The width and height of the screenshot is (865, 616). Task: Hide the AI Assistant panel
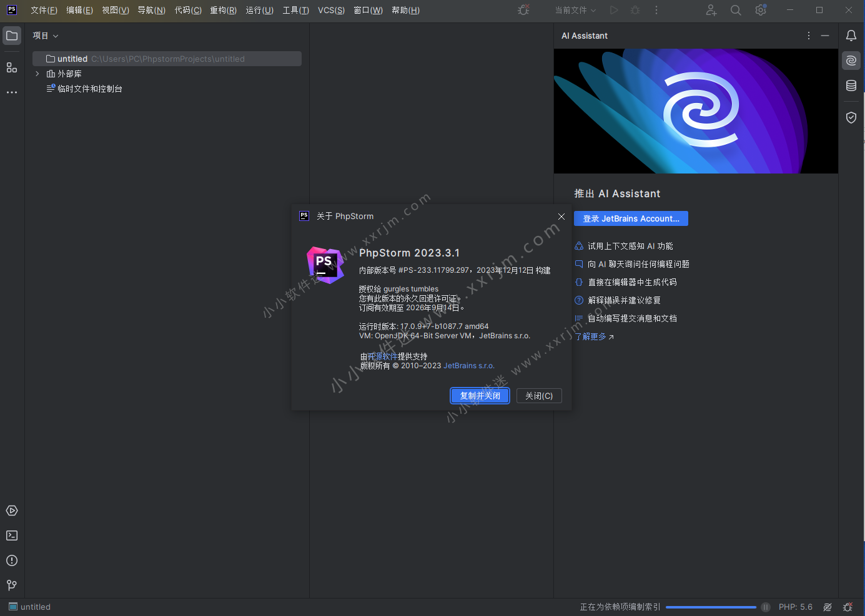825,36
